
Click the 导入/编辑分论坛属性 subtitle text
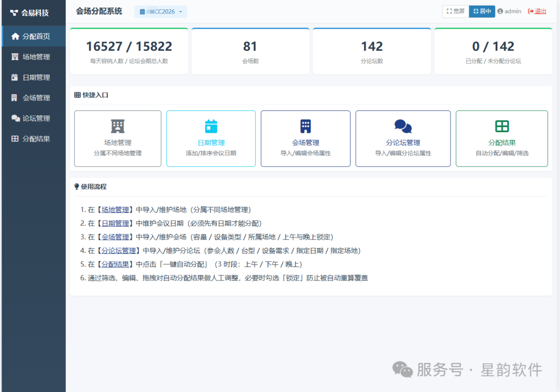click(403, 153)
